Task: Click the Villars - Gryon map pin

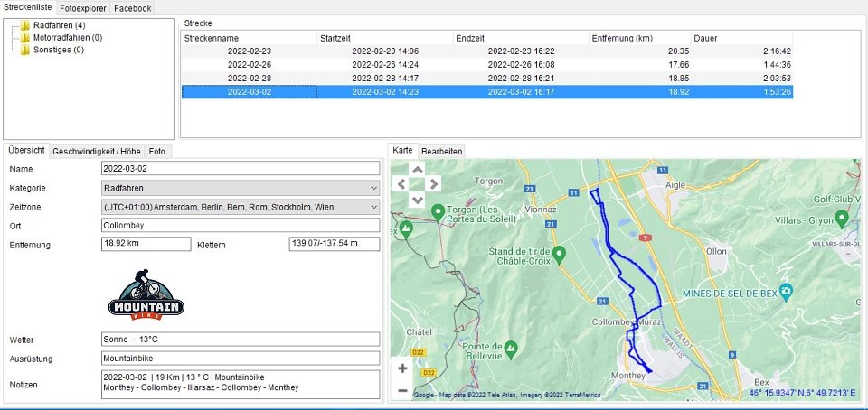Action: [x=842, y=219]
